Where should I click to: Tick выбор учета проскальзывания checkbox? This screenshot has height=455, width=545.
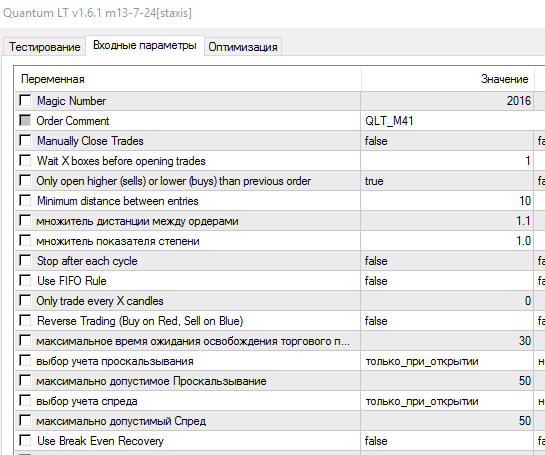25,361
